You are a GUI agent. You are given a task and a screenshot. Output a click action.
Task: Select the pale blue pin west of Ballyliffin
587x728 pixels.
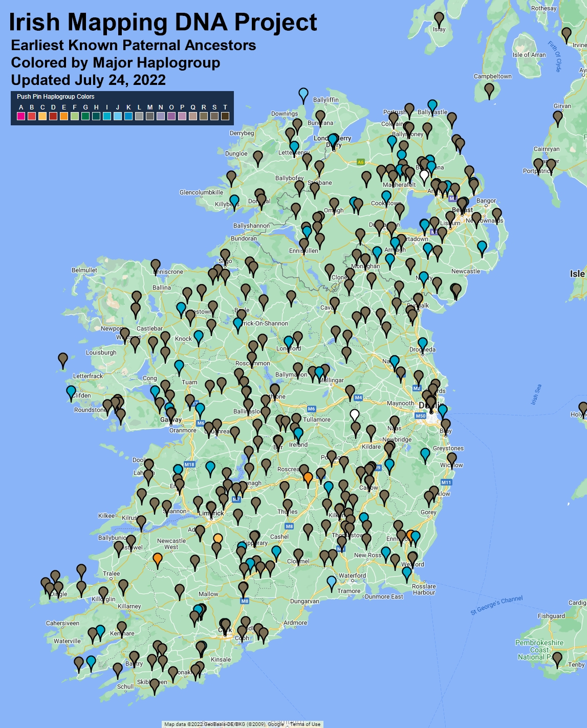(303, 94)
